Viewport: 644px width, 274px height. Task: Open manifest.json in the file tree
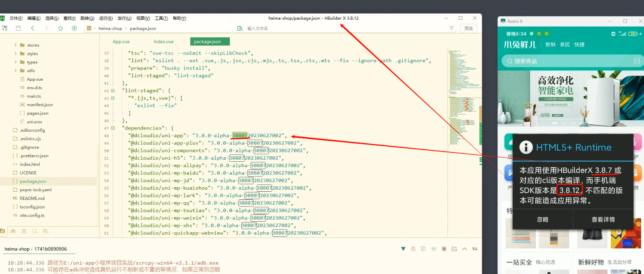pos(40,105)
